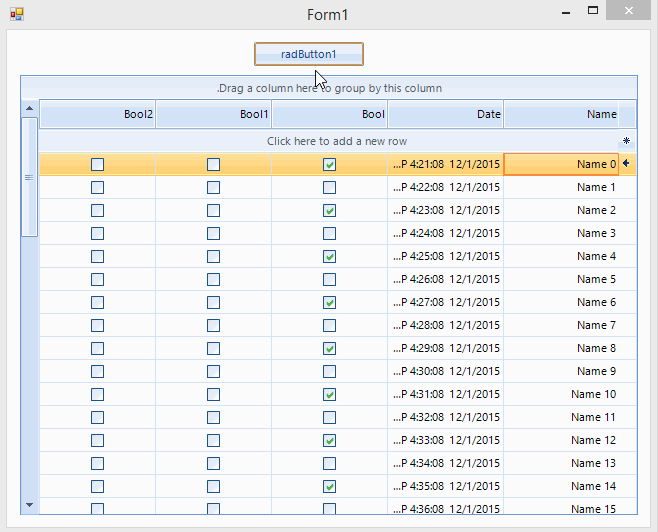
Task: Click the new row asterisk icon
Action: [626, 141]
